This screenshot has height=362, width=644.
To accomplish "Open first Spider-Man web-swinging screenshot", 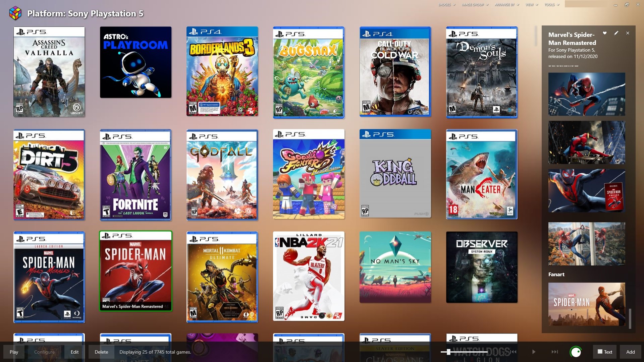I will coord(587,94).
